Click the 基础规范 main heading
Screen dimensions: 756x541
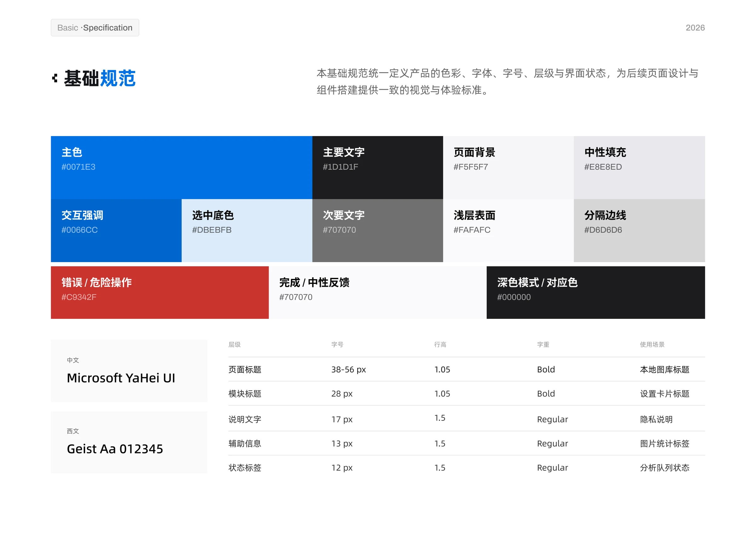(100, 78)
